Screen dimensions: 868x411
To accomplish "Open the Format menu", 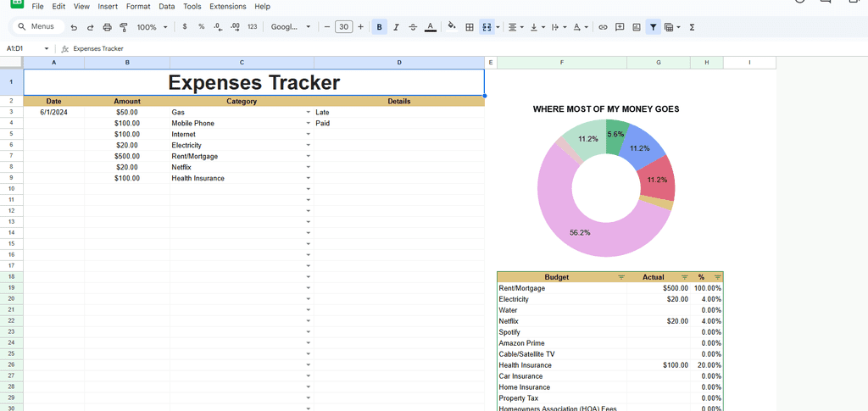I will pyautogui.click(x=138, y=7).
